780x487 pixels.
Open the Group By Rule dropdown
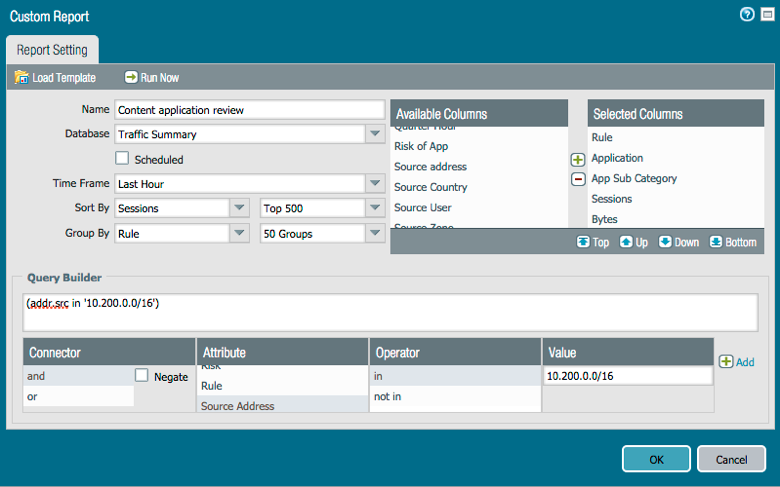pyautogui.click(x=239, y=233)
